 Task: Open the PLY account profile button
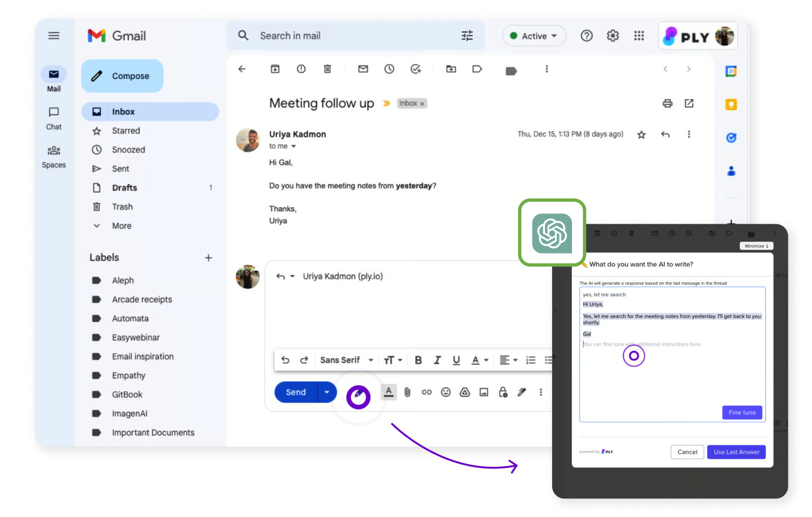point(697,36)
